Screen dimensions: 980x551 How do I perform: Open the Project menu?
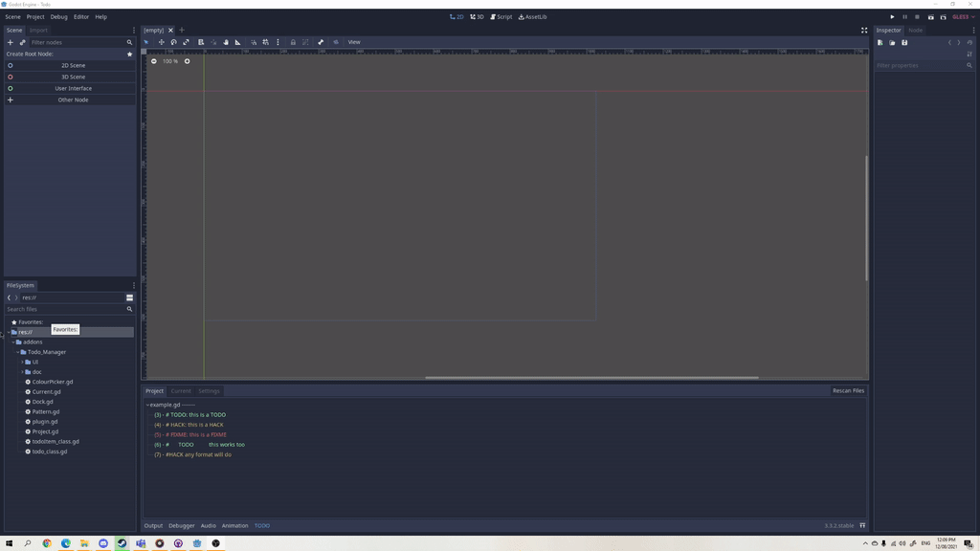pos(35,16)
